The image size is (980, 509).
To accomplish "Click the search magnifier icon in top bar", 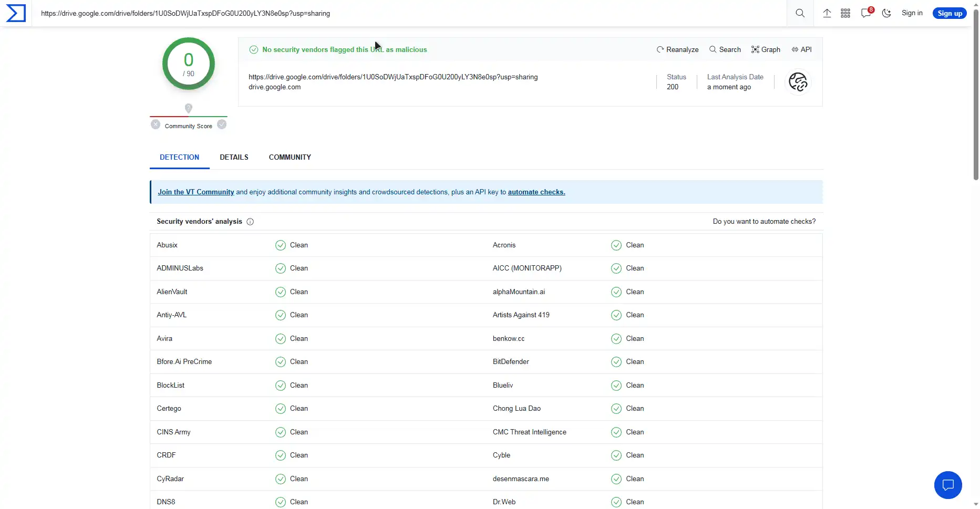I will coord(800,13).
